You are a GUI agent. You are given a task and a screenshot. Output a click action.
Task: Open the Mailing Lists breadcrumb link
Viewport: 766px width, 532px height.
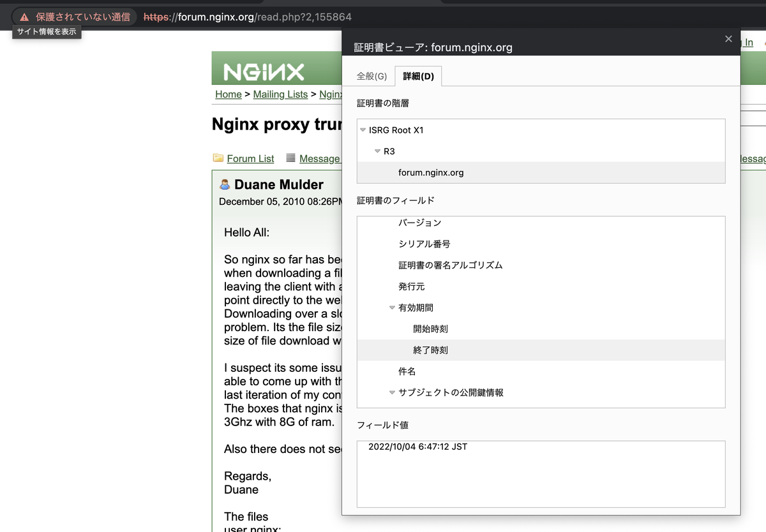[280, 94]
